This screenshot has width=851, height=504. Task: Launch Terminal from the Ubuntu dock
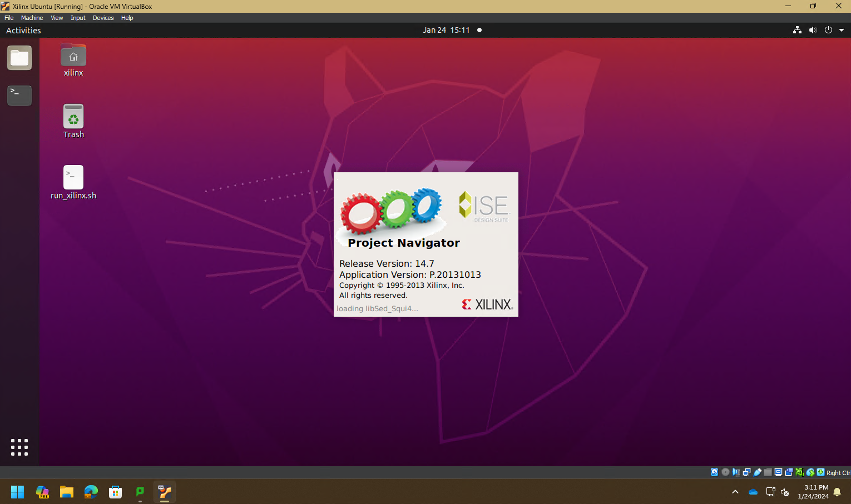19,95
